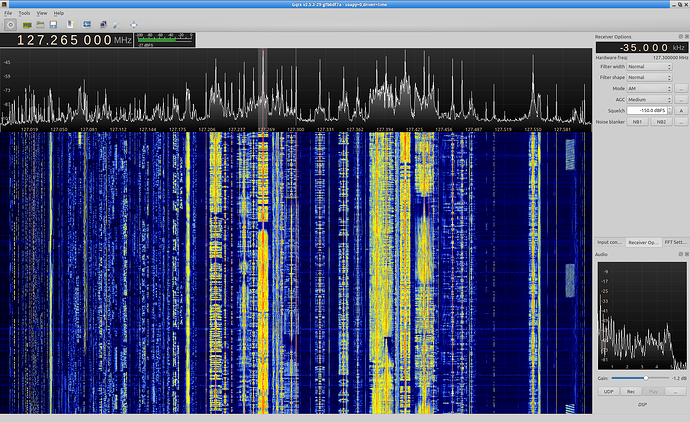The height and width of the screenshot is (422, 690).
Task: Click the load settings folder icon
Action: click(39, 22)
